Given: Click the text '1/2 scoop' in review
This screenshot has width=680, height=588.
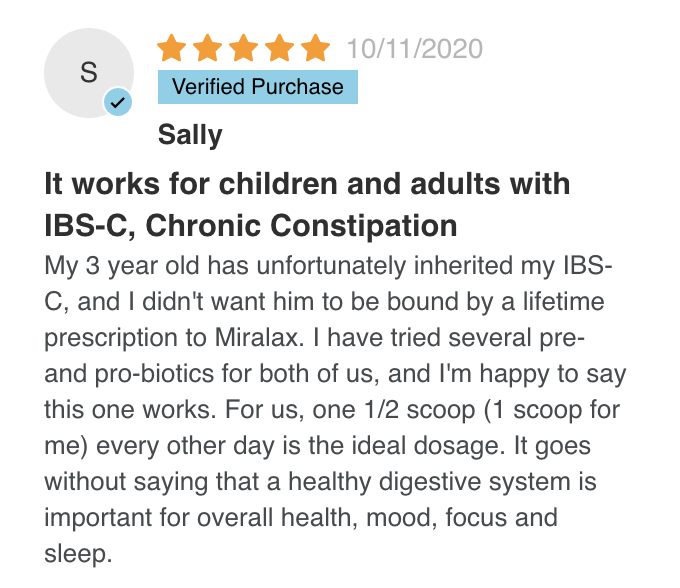Looking at the screenshot, I should click(x=420, y=410).
